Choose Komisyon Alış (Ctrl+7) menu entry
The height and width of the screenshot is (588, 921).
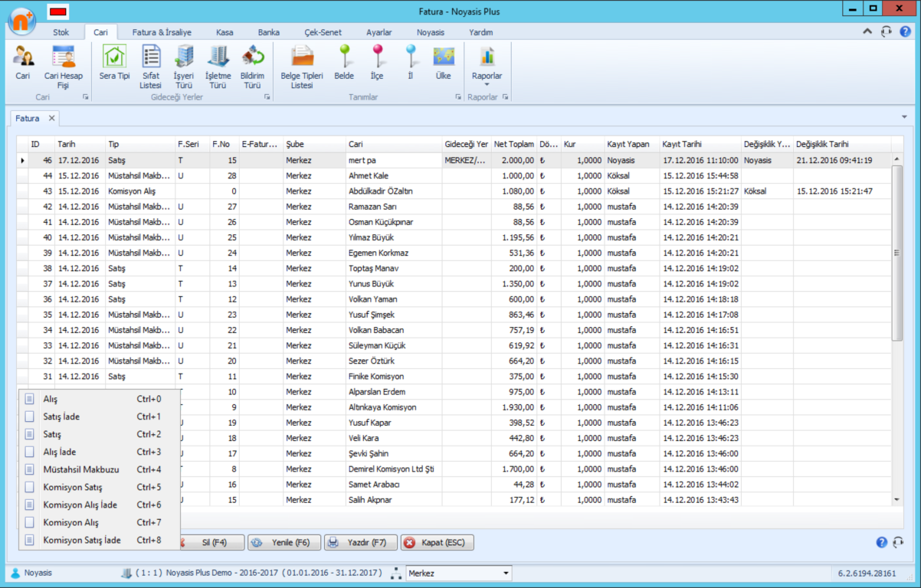point(100,522)
